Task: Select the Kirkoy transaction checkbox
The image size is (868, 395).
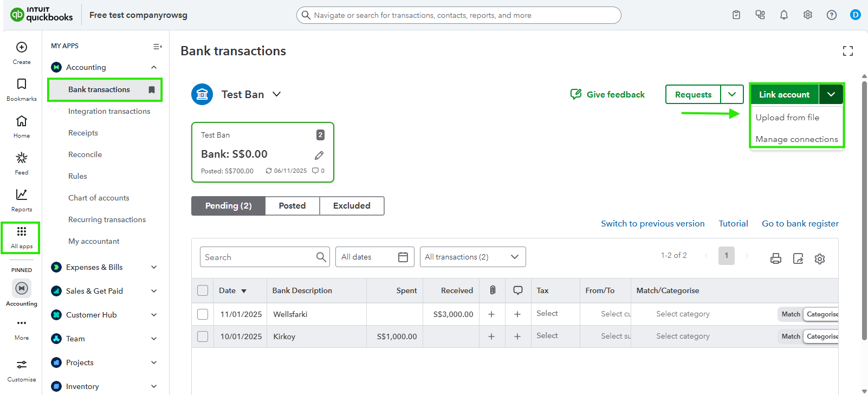Action: (203, 336)
